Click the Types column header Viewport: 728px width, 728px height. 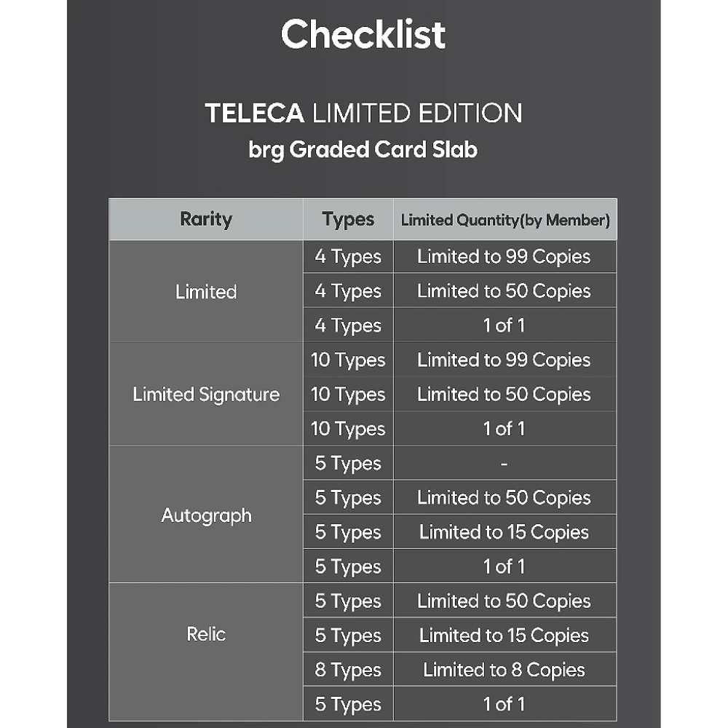coord(348,219)
